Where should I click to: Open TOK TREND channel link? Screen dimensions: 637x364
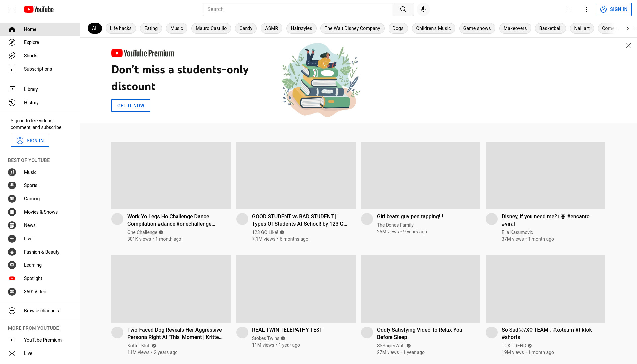click(514, 346)
